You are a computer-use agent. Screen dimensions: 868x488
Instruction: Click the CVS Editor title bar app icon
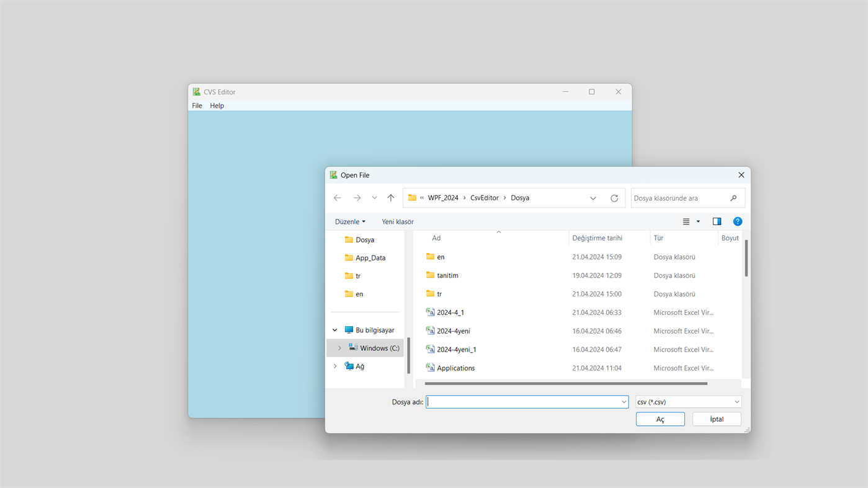[196, 92]
